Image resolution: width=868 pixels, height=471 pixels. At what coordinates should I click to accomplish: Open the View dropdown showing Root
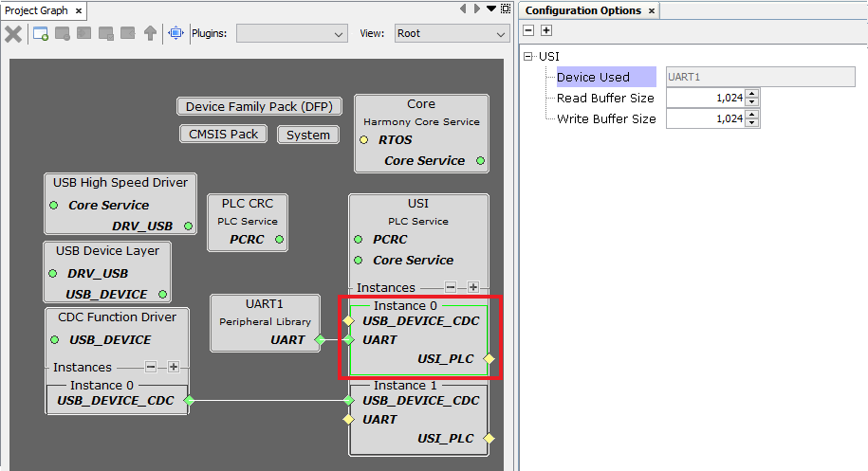tap(452, 34)
